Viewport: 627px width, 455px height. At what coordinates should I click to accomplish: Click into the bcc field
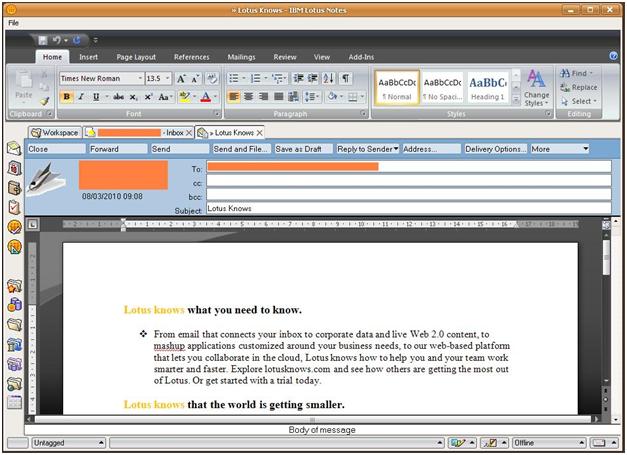[x=409, y=194]
